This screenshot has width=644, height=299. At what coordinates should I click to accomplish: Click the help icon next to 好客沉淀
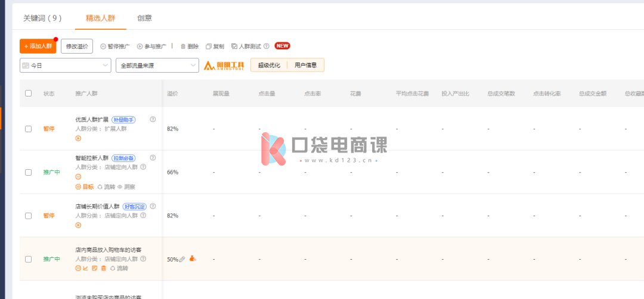coord(153,206)
